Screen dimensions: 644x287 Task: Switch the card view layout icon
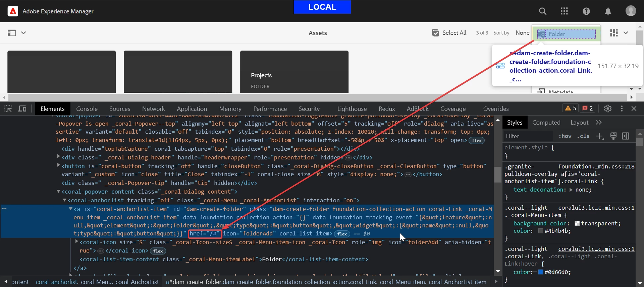point(614,33)
